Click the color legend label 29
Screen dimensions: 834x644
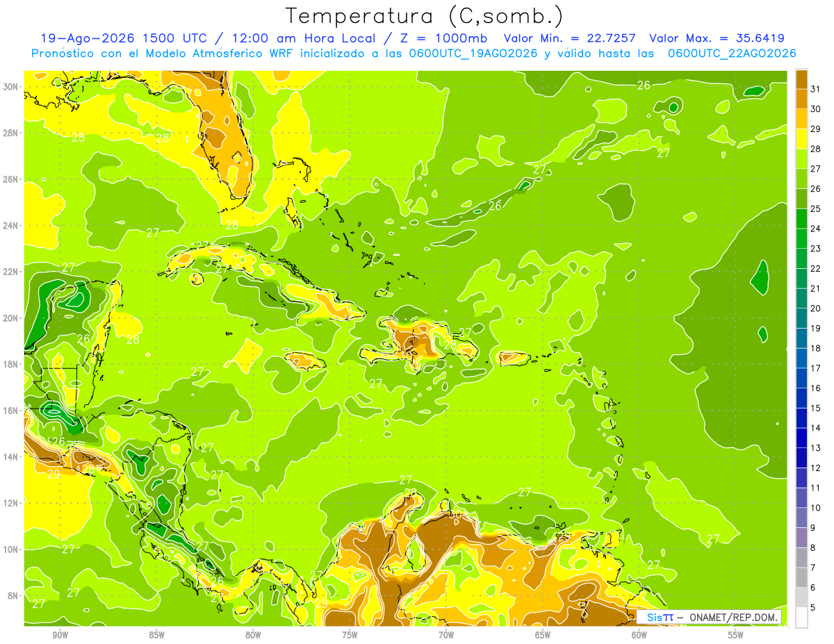(x=816, y=129)
